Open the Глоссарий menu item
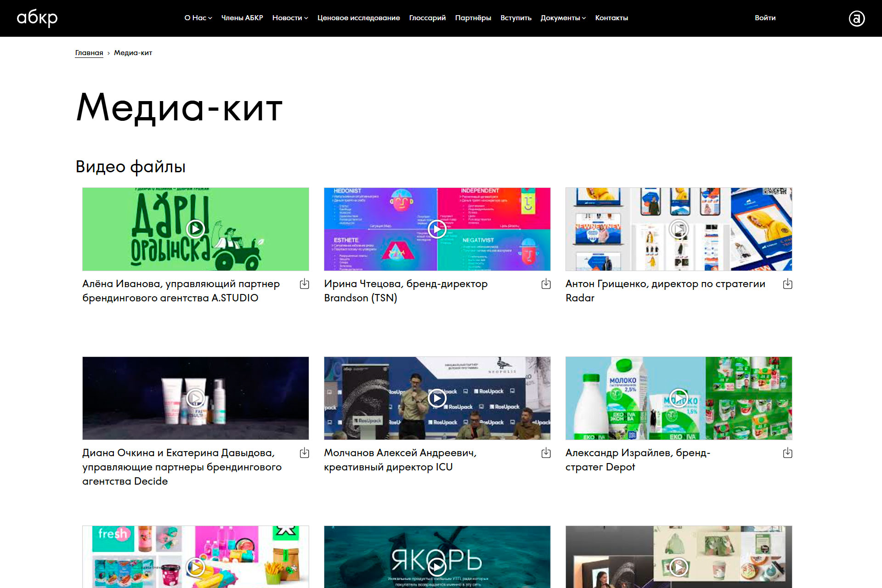The height and width of the screenshot is (588, 882). click(427, 18)
